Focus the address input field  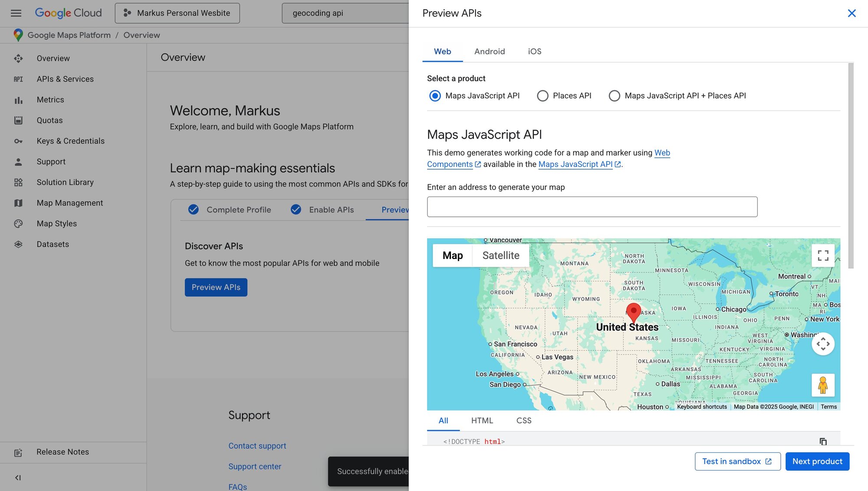coord(592,207)
